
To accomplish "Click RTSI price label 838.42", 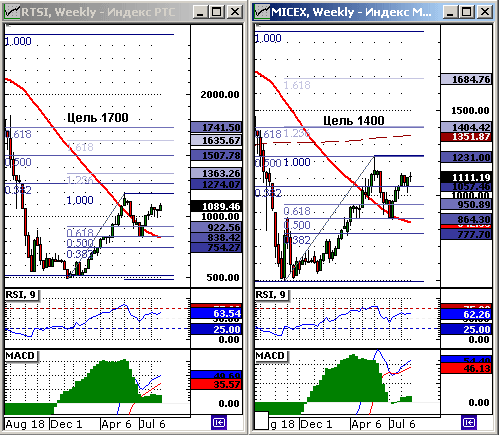I will [x=216, y=237].
